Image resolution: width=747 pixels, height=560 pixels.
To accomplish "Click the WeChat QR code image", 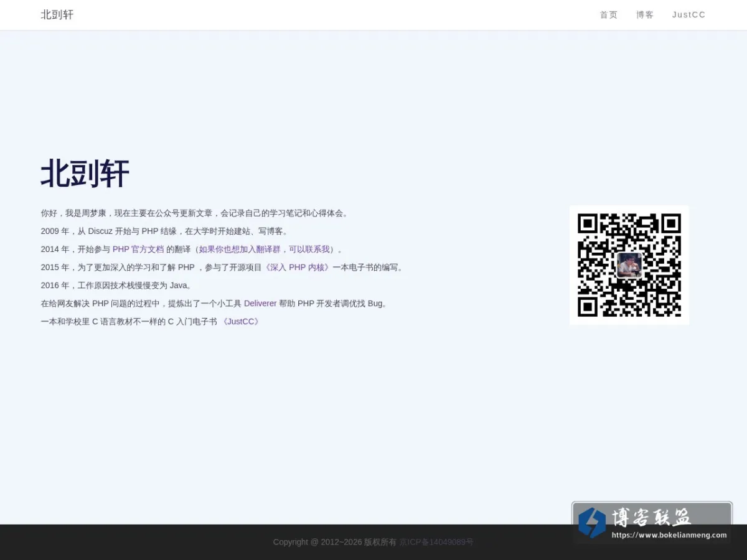I will (x=629, y=265).
